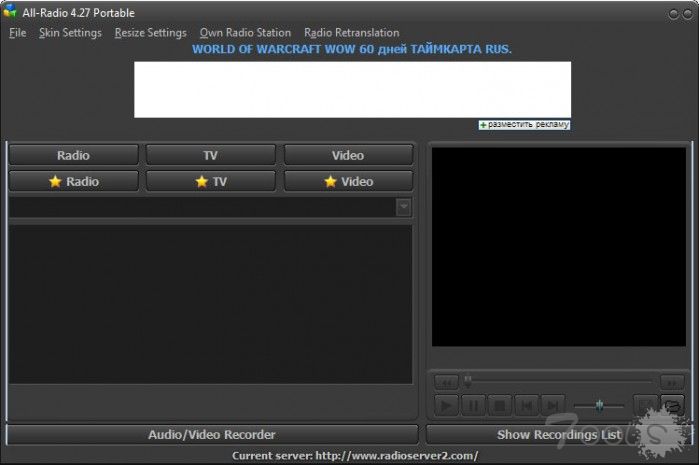The height and width of the screenshot is (465, 700).
Task: Expand the station category dropdown arrow
Action: pos(403,207)
